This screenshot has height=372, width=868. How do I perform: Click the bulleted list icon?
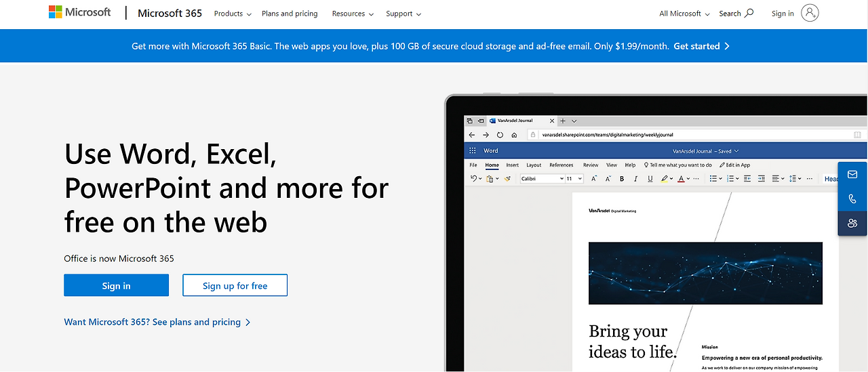(x=713, y=179)
